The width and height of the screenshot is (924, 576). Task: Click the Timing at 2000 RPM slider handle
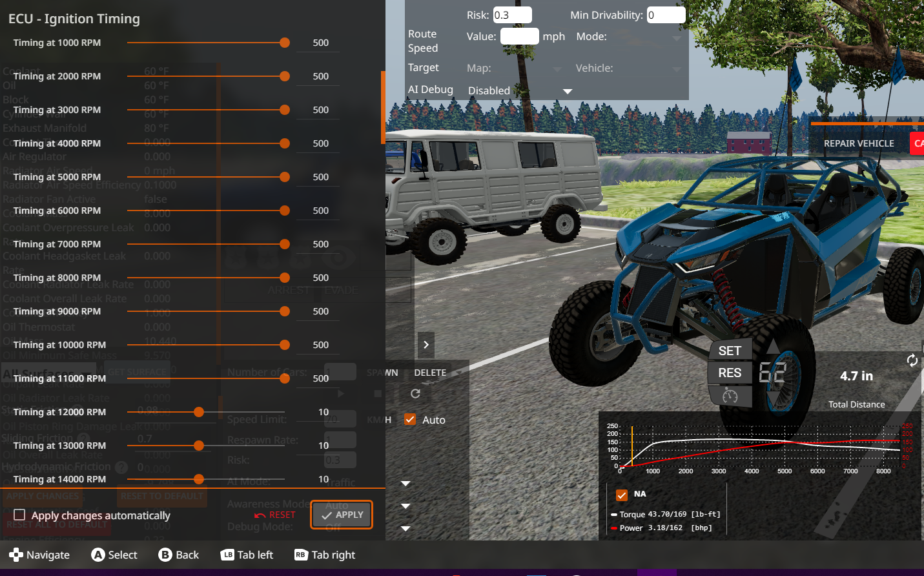click(x=285, y=76)
